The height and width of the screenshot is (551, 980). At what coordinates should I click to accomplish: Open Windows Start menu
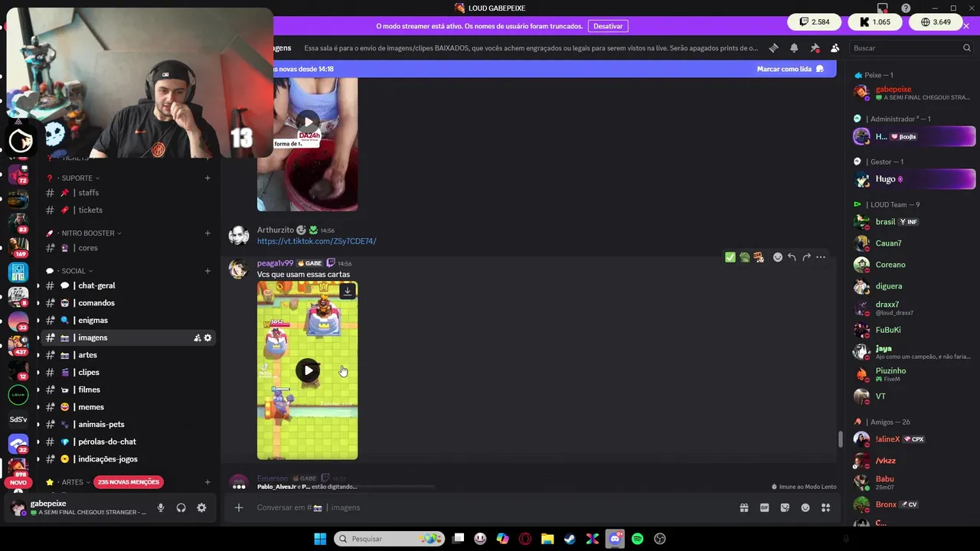[320, 539]
